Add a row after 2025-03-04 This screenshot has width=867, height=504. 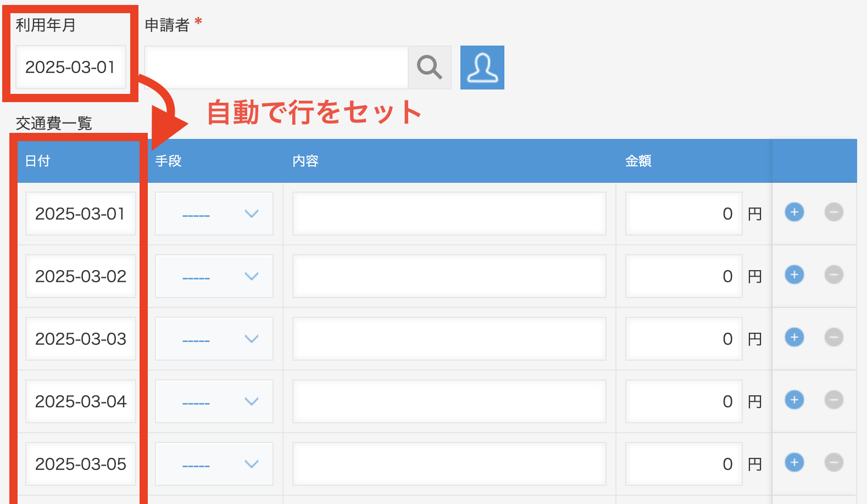coord(794,400)
